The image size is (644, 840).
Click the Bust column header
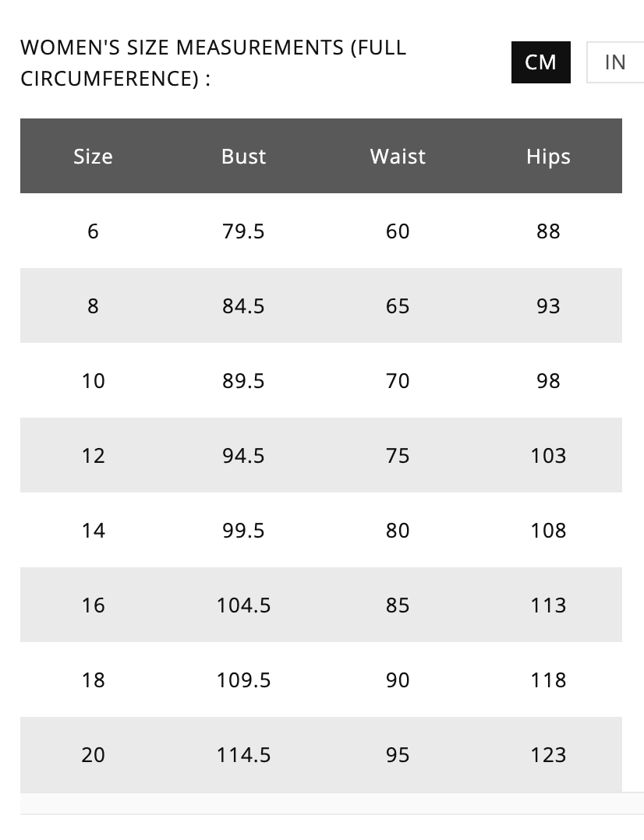(243, 157)
